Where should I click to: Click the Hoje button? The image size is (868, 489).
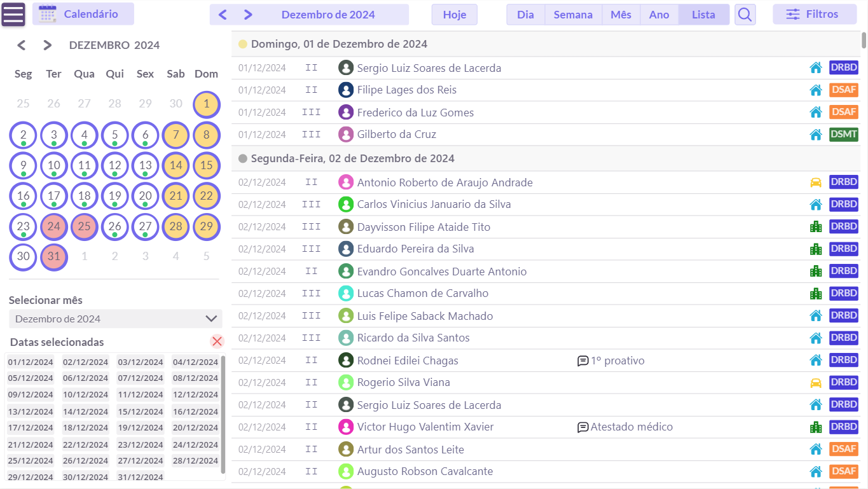point(455,15)
